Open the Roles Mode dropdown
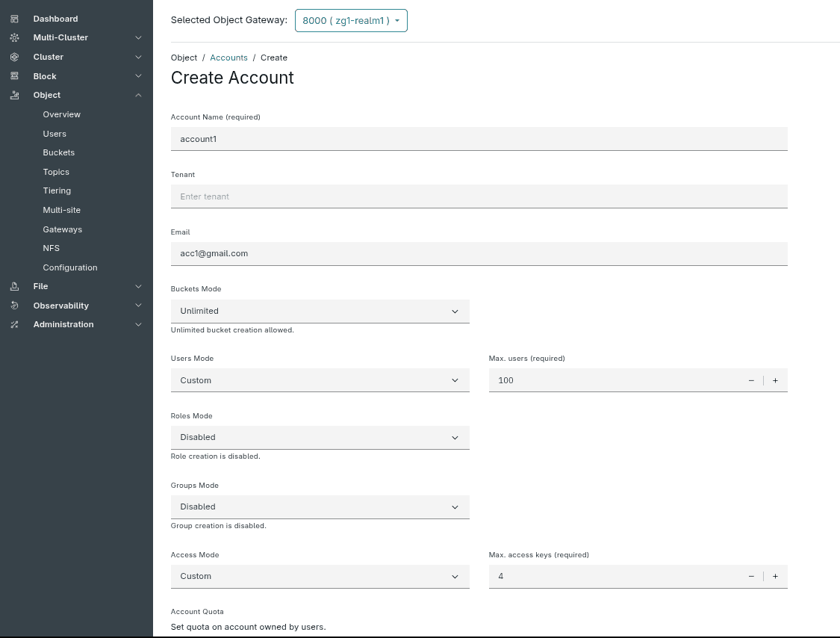Viewport: 840px width, 638px height. [320, 437]
